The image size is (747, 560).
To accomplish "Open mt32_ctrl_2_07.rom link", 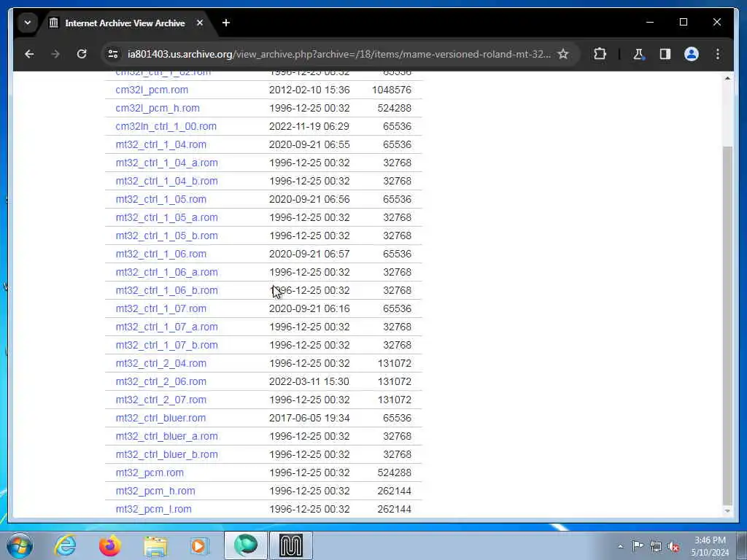I will point(161,400).
